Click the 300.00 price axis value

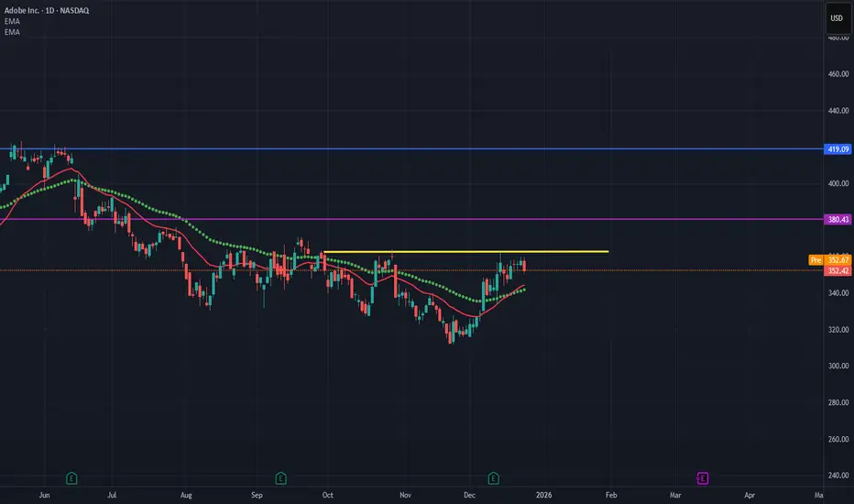click(838, 367)
